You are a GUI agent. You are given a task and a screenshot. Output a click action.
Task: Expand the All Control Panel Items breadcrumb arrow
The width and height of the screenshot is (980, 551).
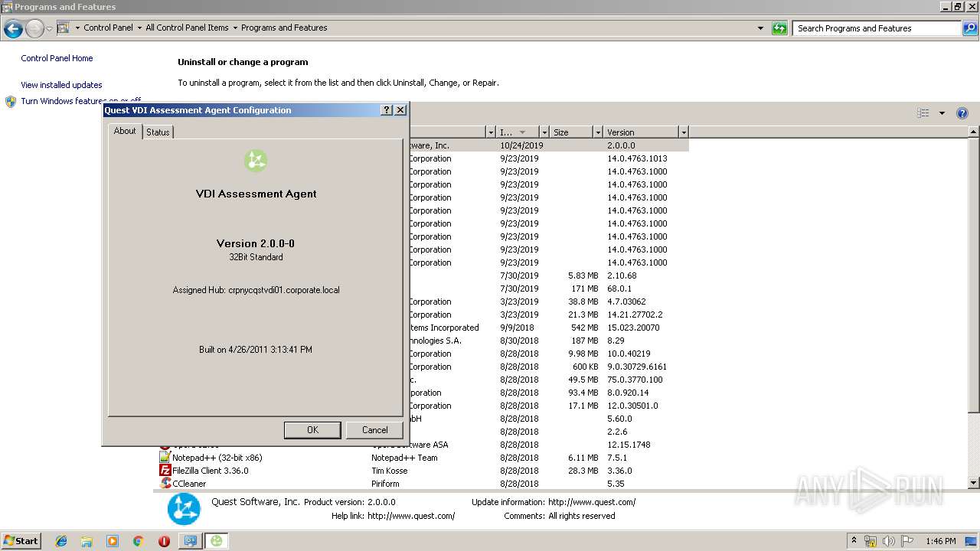[x=235, y=28]
